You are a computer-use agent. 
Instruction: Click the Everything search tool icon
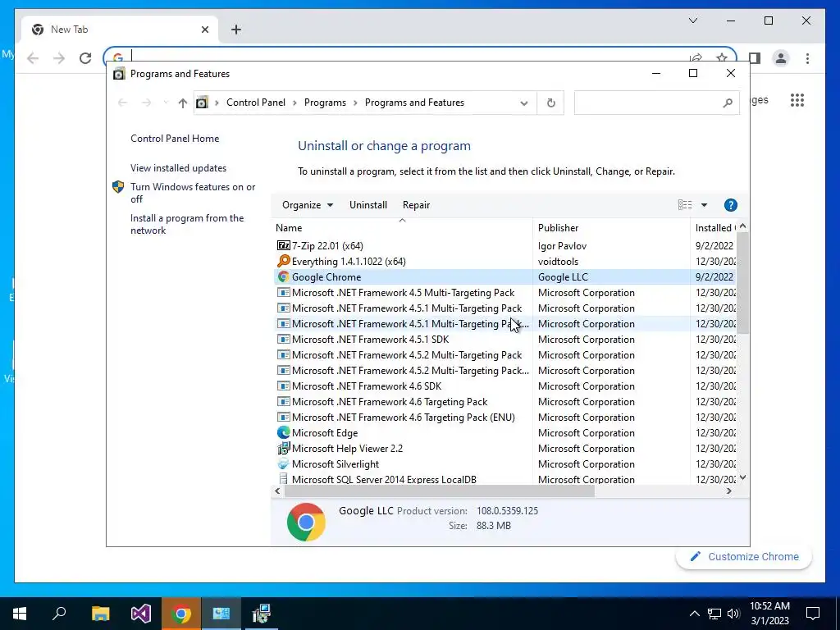(x=283, y=262)
